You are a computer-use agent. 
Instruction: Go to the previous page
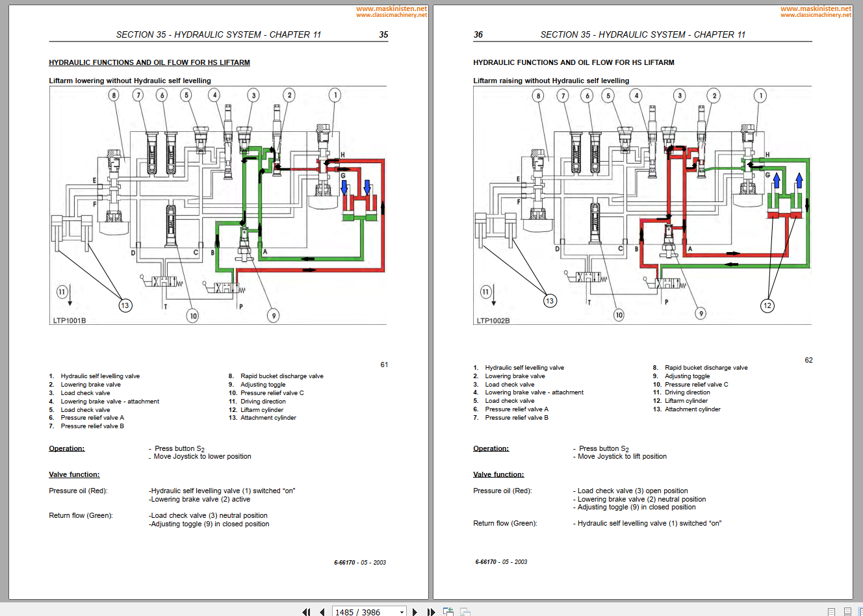click(x=322, y=611)
